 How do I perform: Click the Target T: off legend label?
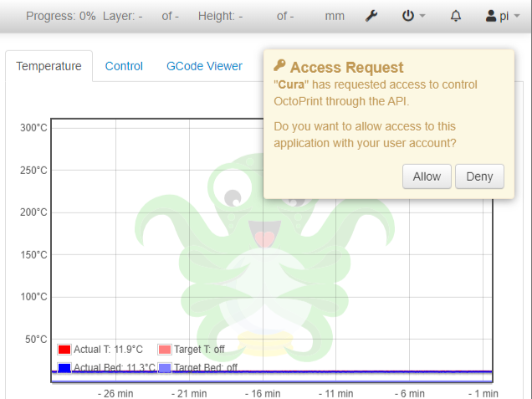click(199, 350)
